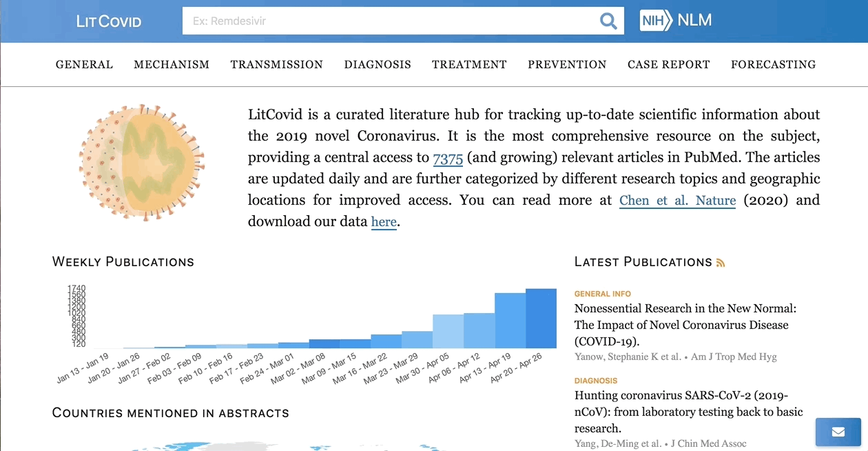Open the GENERAL category tab
Image resolution: width=868 pixels, height=451 pixels.
point(84,64)
